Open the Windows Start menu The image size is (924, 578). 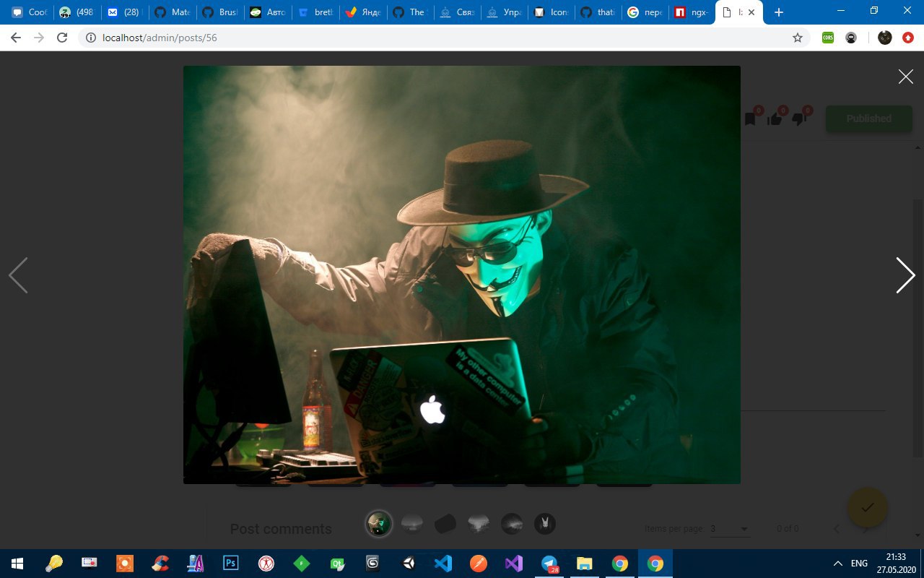pos(17,564)
